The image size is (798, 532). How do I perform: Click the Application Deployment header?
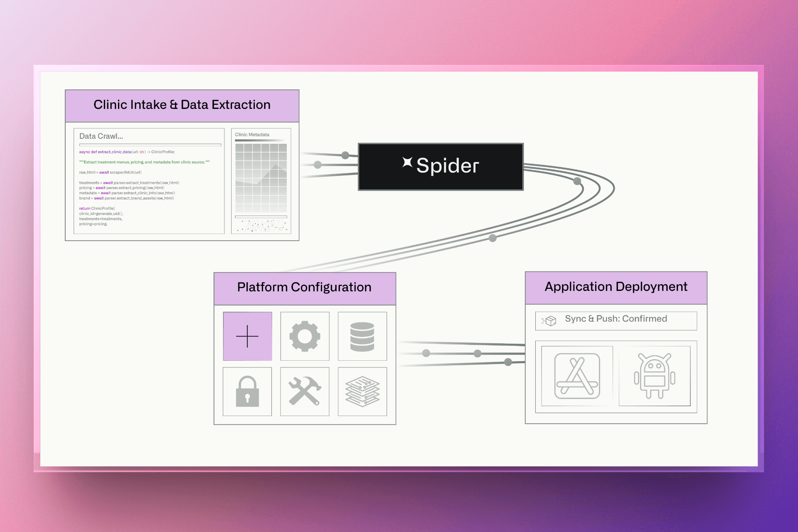click(616, 287)
